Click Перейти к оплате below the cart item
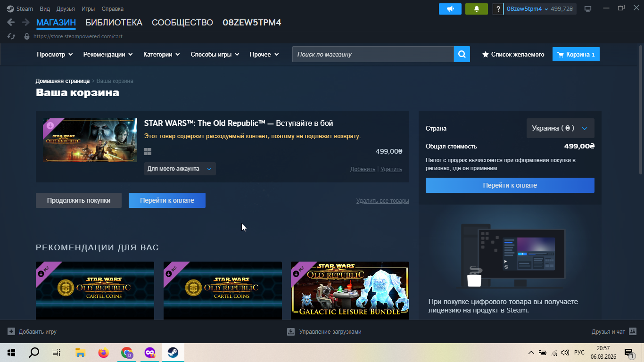644x362 pixels. 167,200
